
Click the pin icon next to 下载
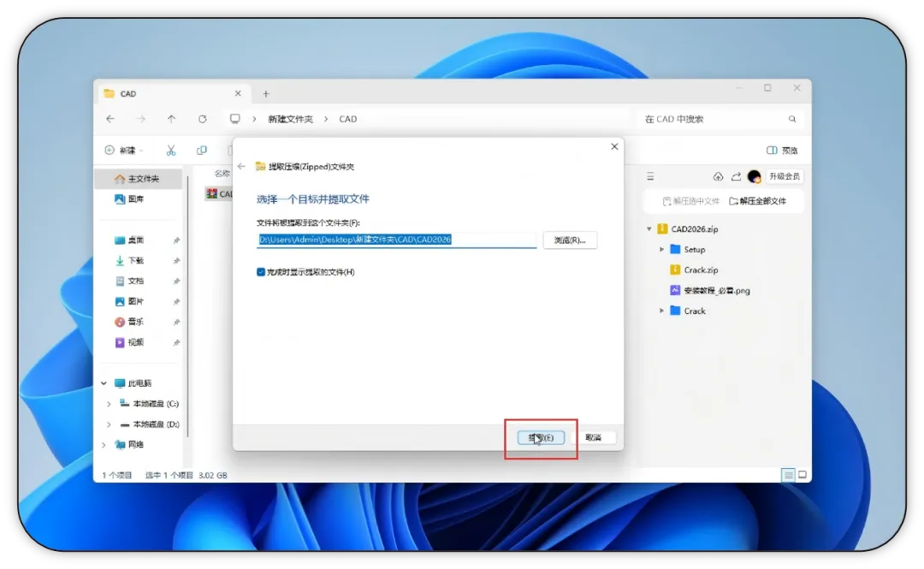(x=176, y=261)
